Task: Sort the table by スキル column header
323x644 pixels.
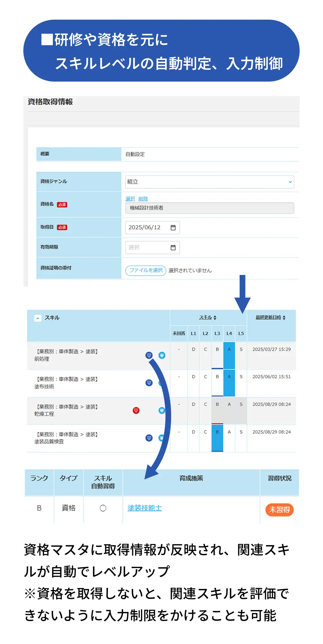Action: (208, 318)
